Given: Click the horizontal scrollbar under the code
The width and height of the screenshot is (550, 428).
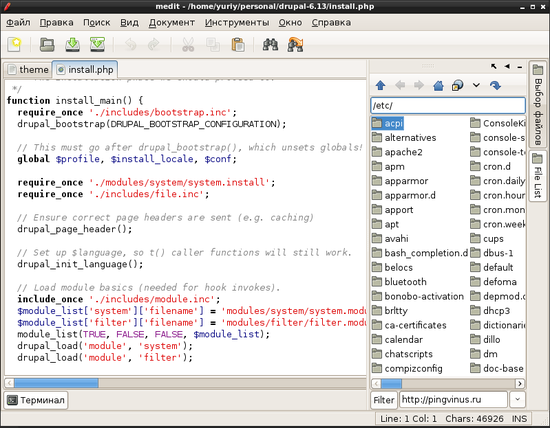Looking at the screenshot, I should coord(185,383).
